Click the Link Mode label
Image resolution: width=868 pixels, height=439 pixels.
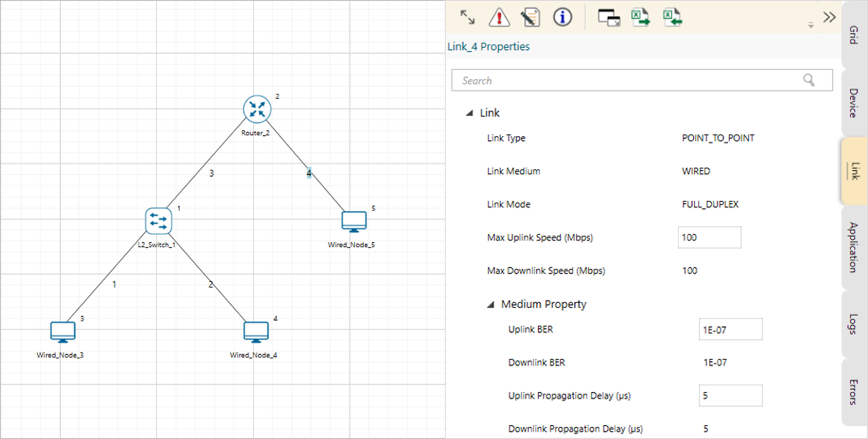[508, 204]
